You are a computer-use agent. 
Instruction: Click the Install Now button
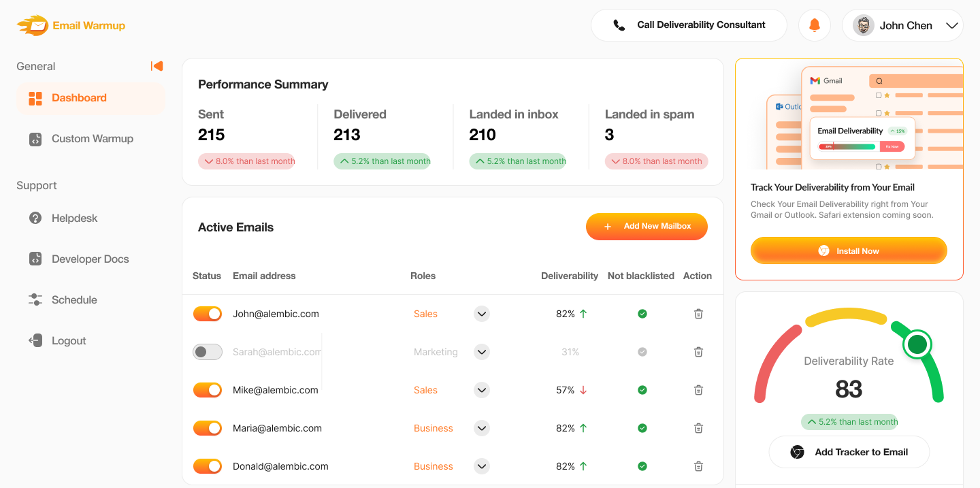849,250
